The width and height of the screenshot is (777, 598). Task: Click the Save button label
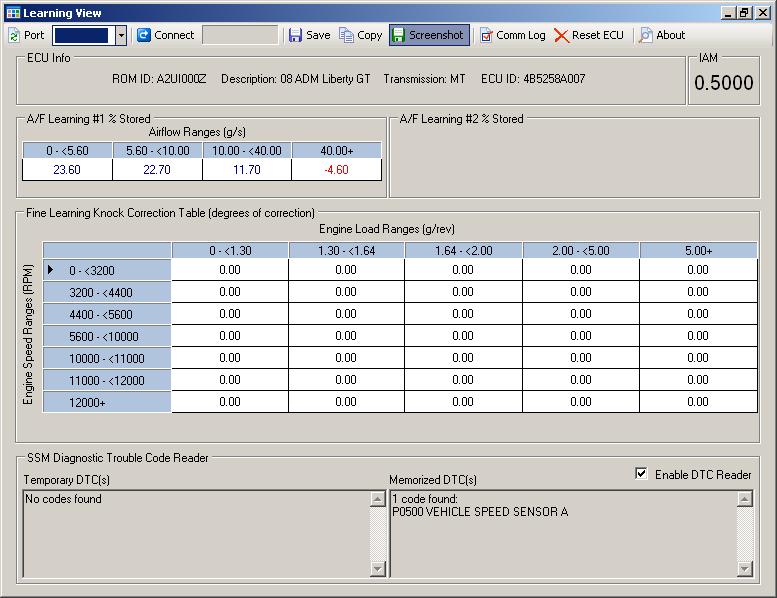pyautogui.click(x=318, y=35)
